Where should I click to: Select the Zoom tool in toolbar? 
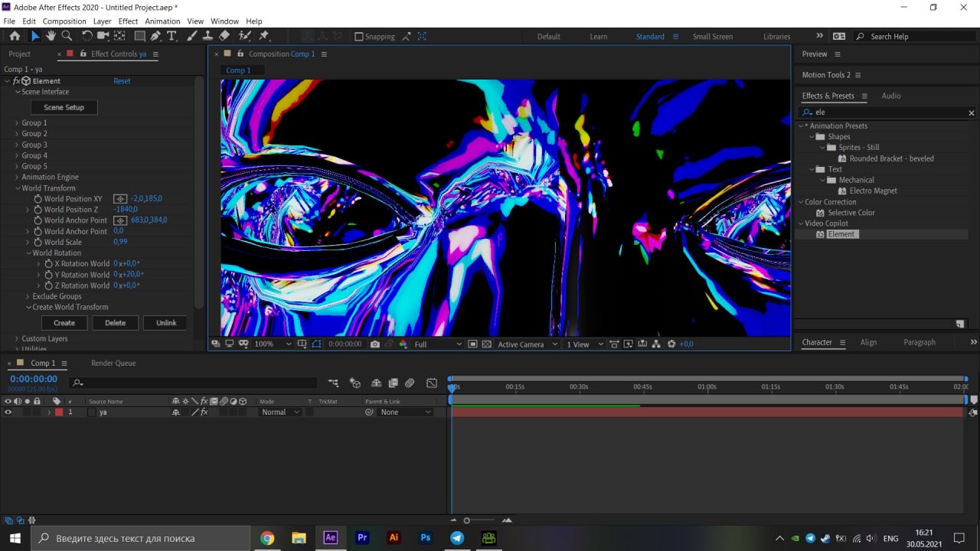pos(67,36)
